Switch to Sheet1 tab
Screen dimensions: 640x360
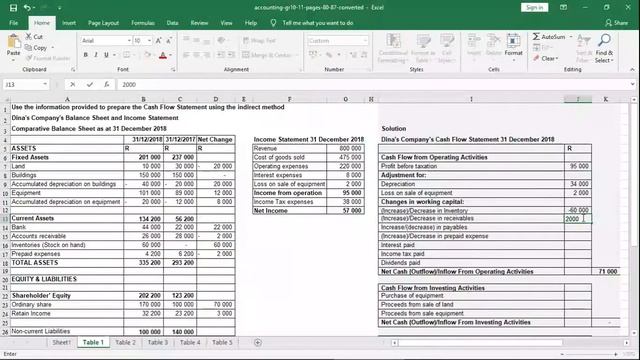click(x=62, y=342)
